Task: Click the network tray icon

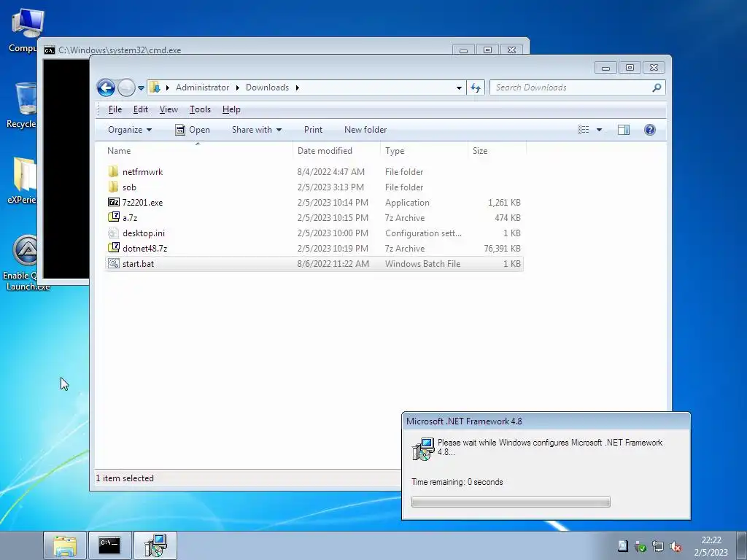Action: (658, 546)
